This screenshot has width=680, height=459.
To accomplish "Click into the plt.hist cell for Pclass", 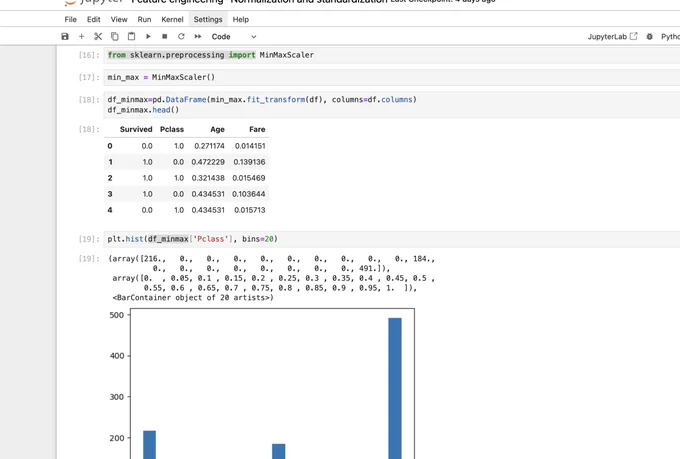I will pyautogui.click(x=392, y=239).
